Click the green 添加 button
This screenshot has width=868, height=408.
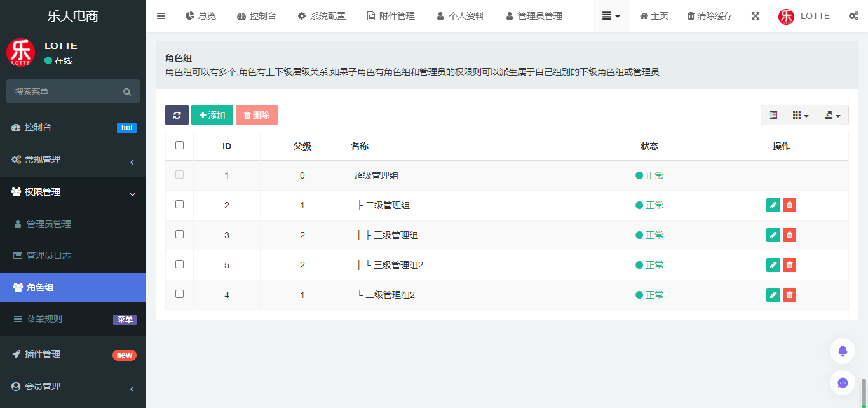click(212, 115)
